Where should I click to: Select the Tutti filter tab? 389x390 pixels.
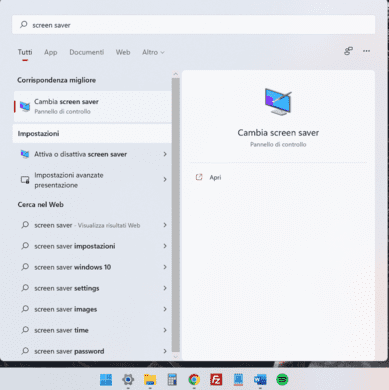[25, 52]
